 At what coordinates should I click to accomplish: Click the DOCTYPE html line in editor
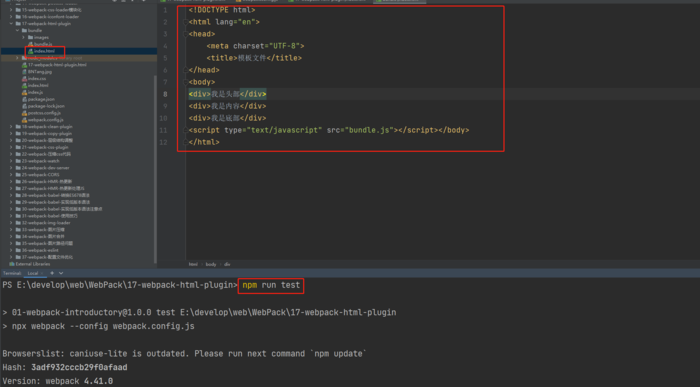pyautogui.click(x=222, y=10)
